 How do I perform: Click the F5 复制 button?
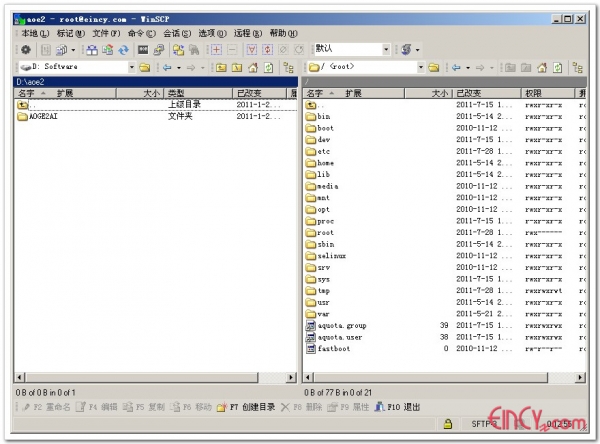[x=143, y=407]
